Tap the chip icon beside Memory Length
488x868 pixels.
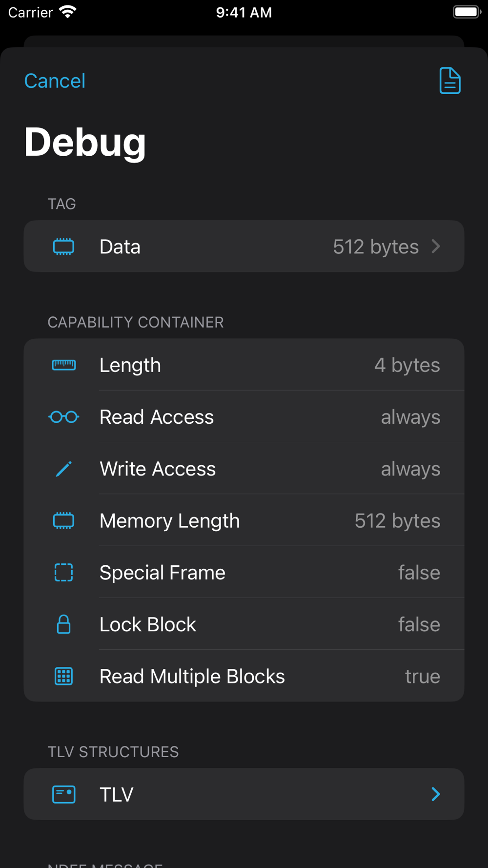[63, 521]
